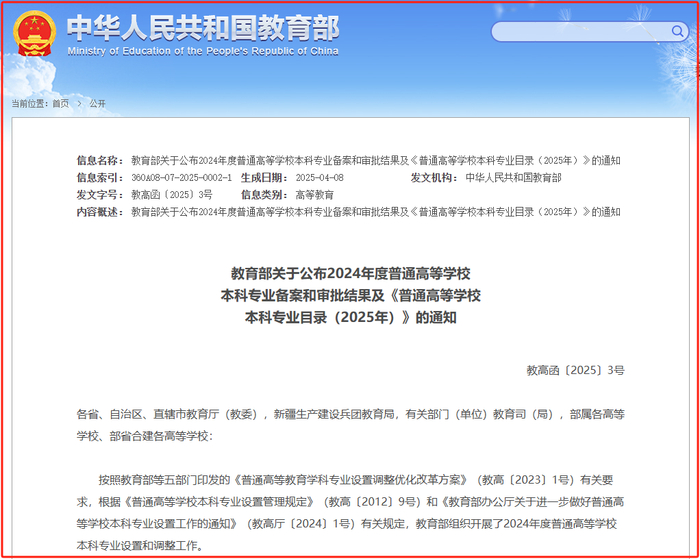This screenshot has width=700, height=559.
Task: Click the category value 高等教育
Action: click(315, 195)
